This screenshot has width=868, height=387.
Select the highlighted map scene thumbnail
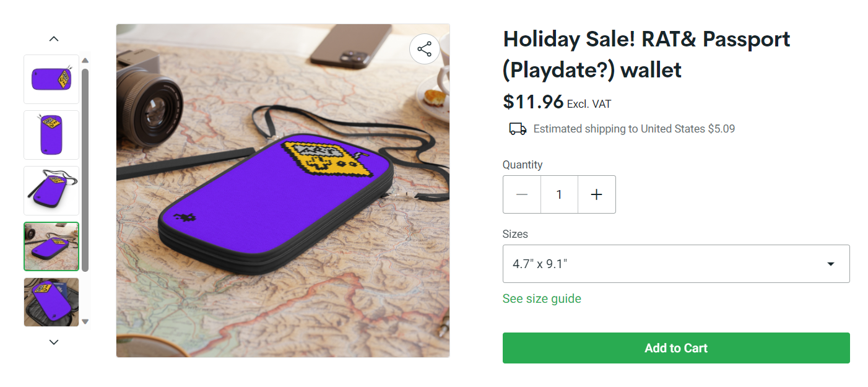pos(51,246)
